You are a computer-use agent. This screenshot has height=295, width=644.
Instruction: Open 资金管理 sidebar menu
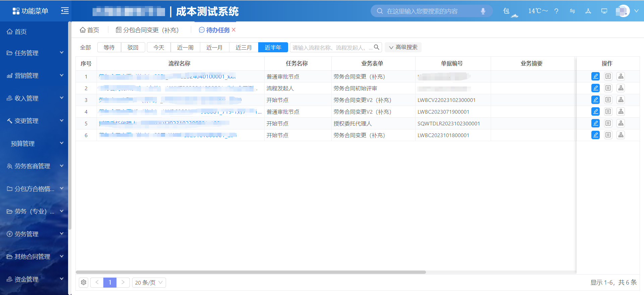tap(35, 279)
